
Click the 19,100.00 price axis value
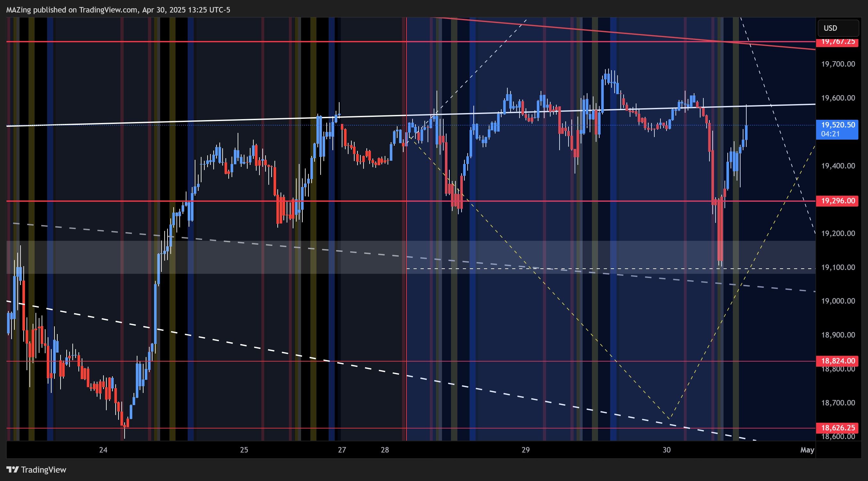click(x=838, y=267)
